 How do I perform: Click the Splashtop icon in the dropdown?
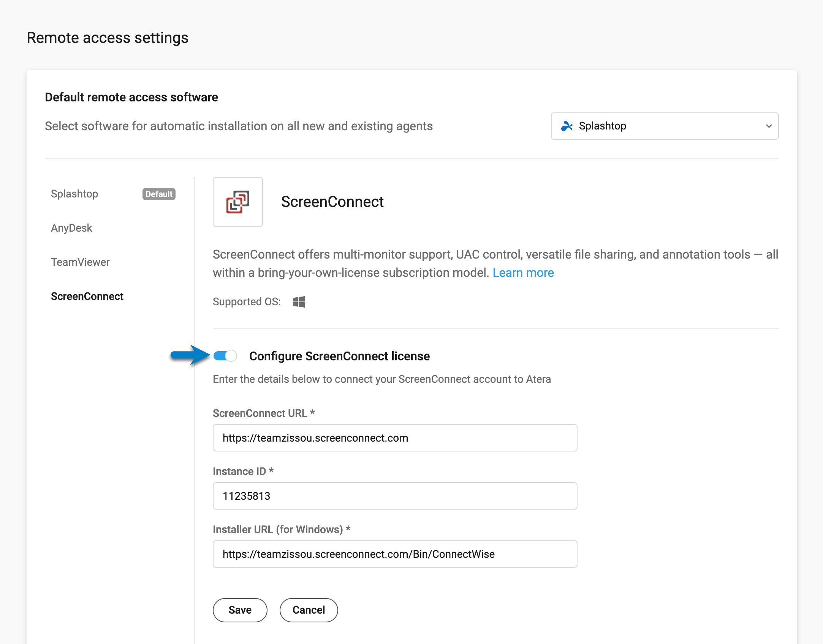coord(567,126)
